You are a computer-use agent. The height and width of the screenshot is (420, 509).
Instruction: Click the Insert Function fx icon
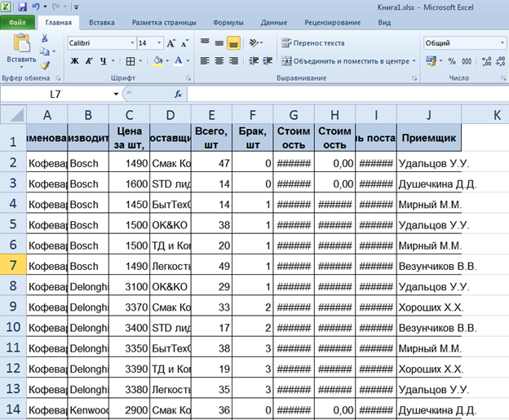click(x=178, y=95)
